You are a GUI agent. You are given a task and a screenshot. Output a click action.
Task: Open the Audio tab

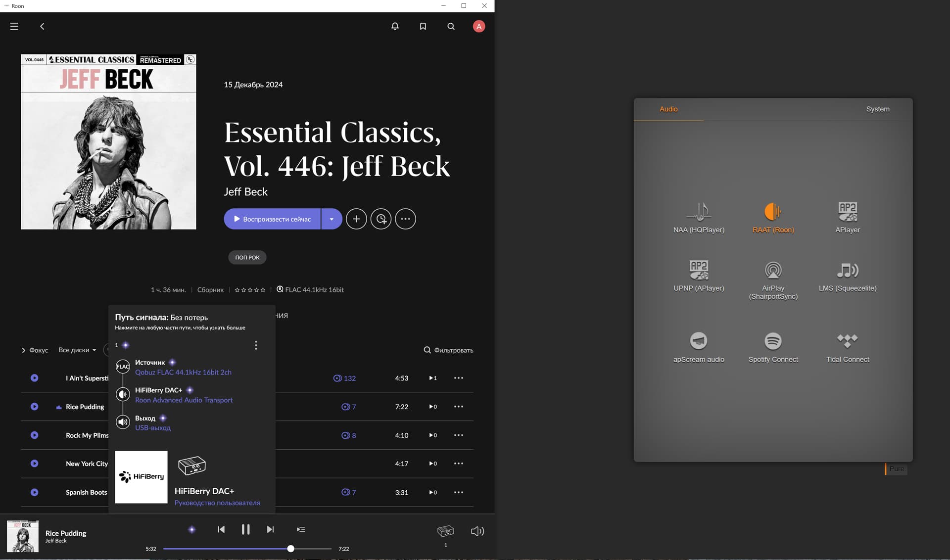click(x=668, y=109)
